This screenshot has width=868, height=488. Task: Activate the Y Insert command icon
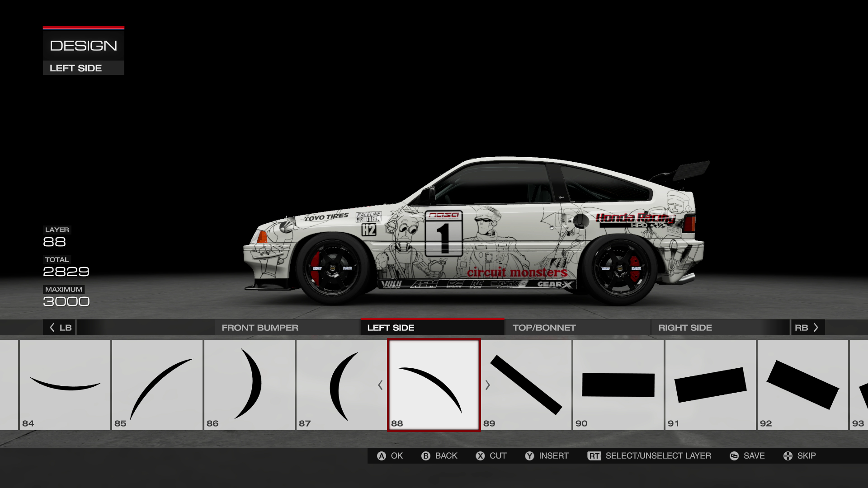(x=529, y=455)
